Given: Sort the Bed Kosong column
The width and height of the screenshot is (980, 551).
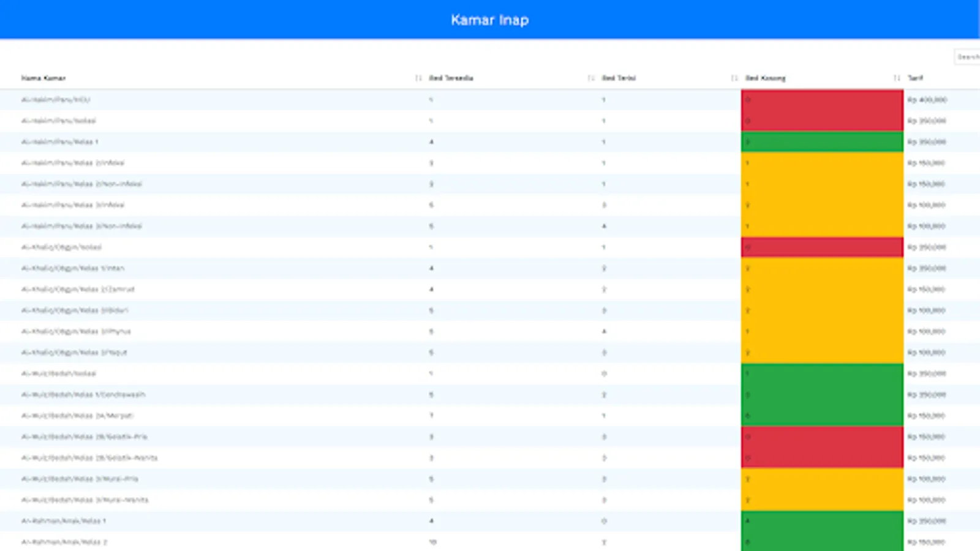Looking at the screenshot, I should click(734, 78).
